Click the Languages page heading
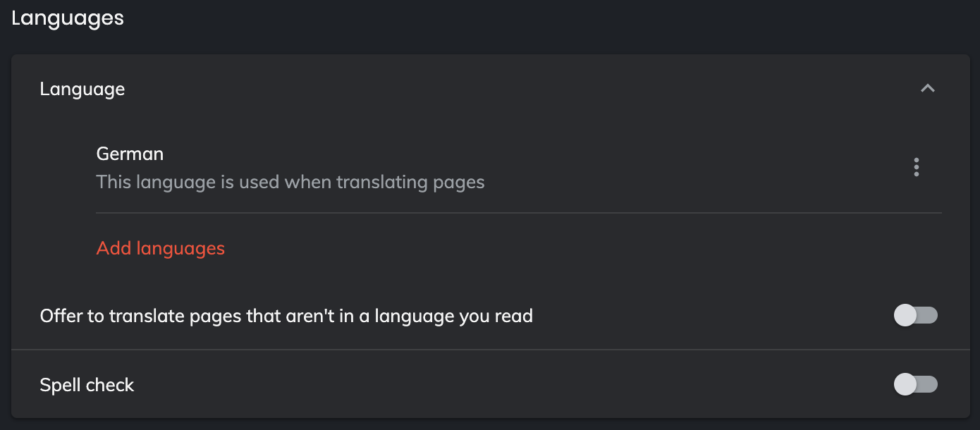 point(68,18)
